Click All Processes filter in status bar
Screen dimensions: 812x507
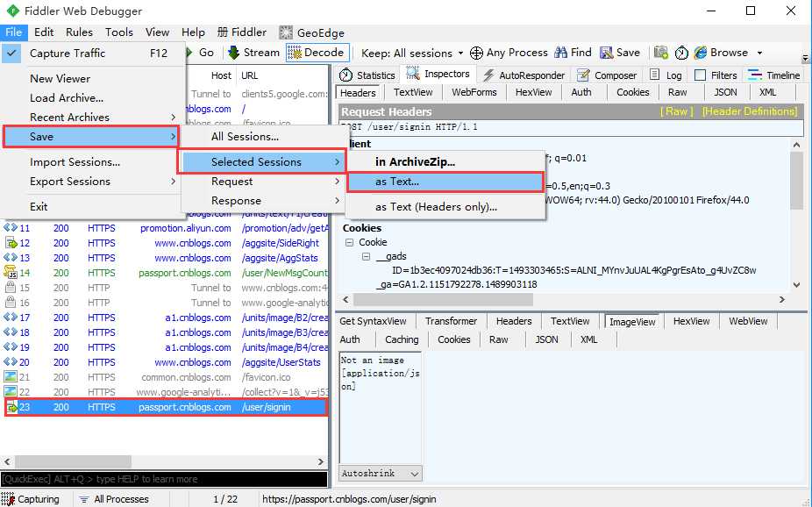point(114,499)
